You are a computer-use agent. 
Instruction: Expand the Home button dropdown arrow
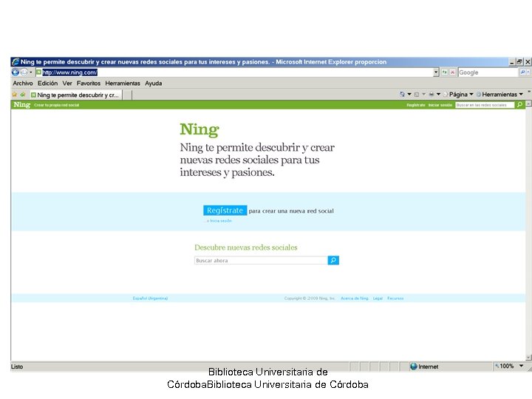click(409, 95)
